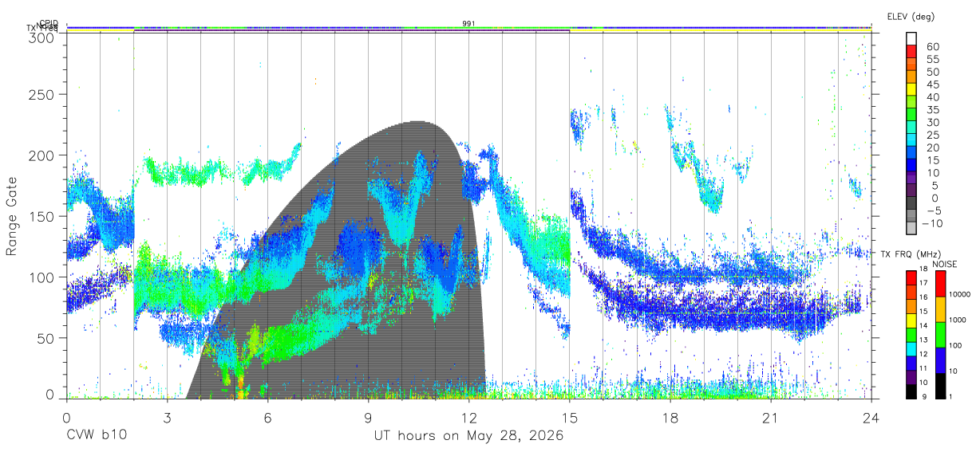Click the "50" tick label on y-axis
Screen dimensions: 980x452
click(45, 338)
